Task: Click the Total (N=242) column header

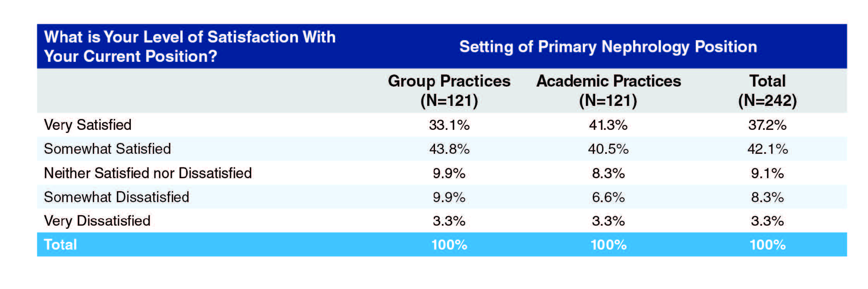Action: pyautogui.click(x=767, y=91)
